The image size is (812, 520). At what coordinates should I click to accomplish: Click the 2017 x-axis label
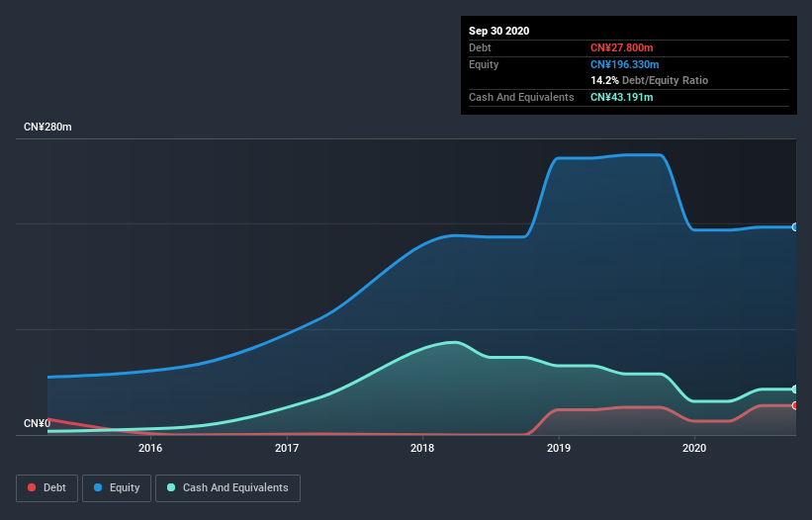click(x=287, y=448)
